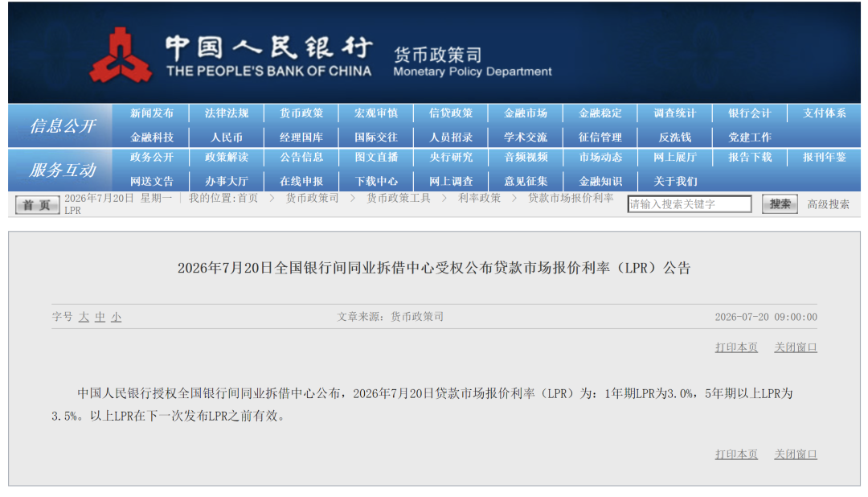Select 党建工作 menu item
868x497 pixels.
pos(750,138)
